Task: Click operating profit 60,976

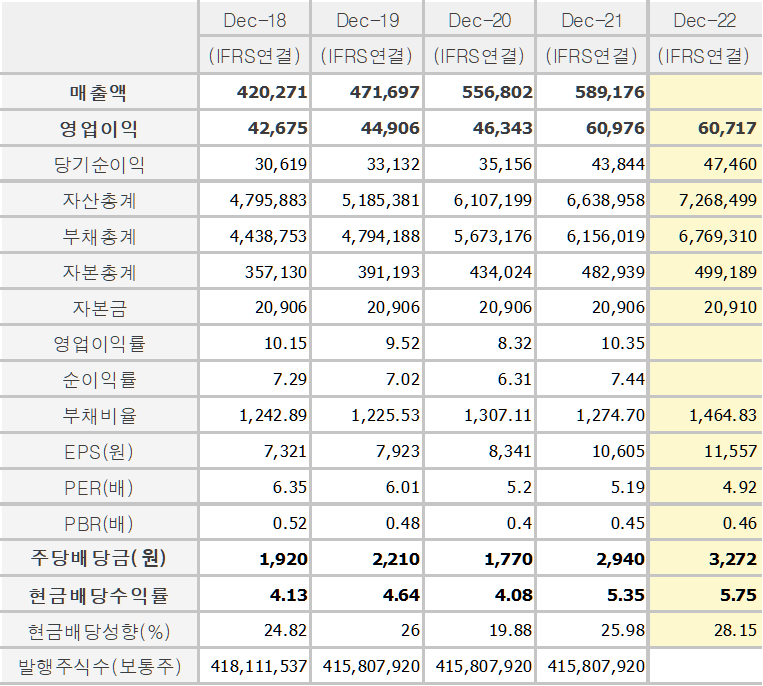Action: 615,128
